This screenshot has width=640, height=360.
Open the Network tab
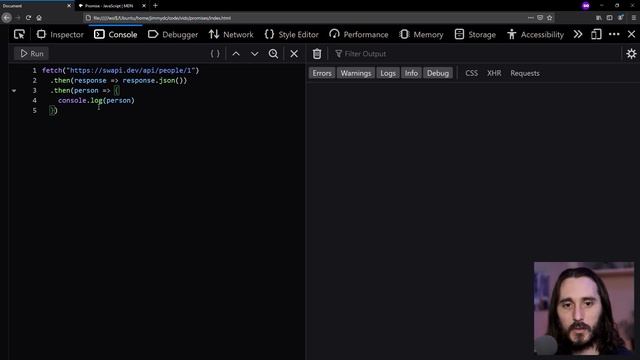pos(231,35)
